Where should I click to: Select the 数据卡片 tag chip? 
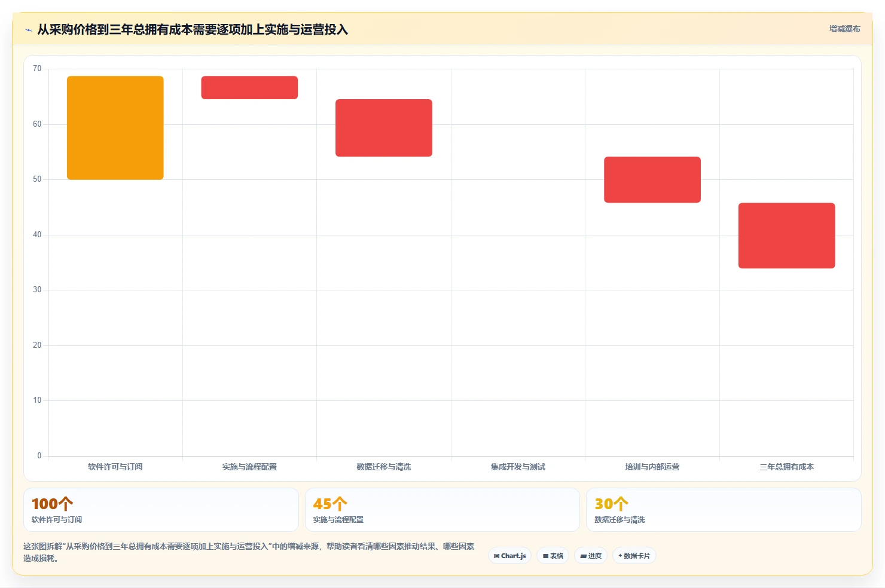click(x=634, y=556)
